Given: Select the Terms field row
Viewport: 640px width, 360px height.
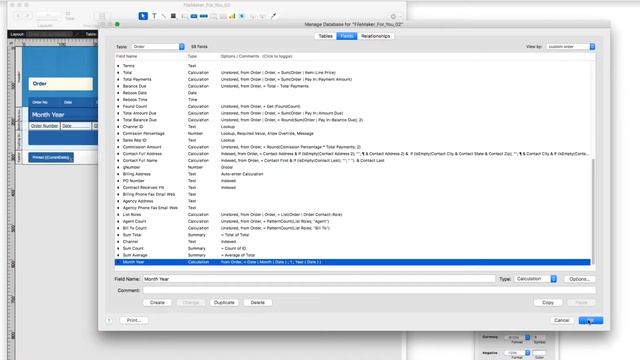Looking at the screenshot, I should tap(353, 66).
